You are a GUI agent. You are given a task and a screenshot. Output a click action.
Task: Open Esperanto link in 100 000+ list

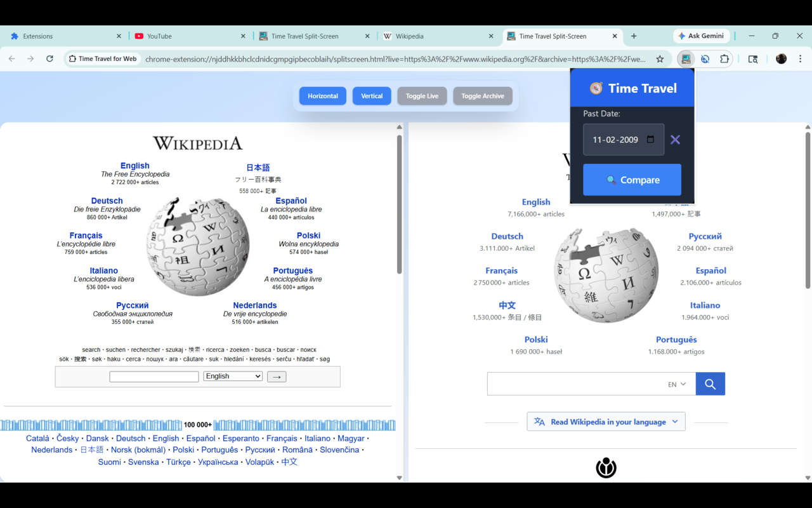241,438
